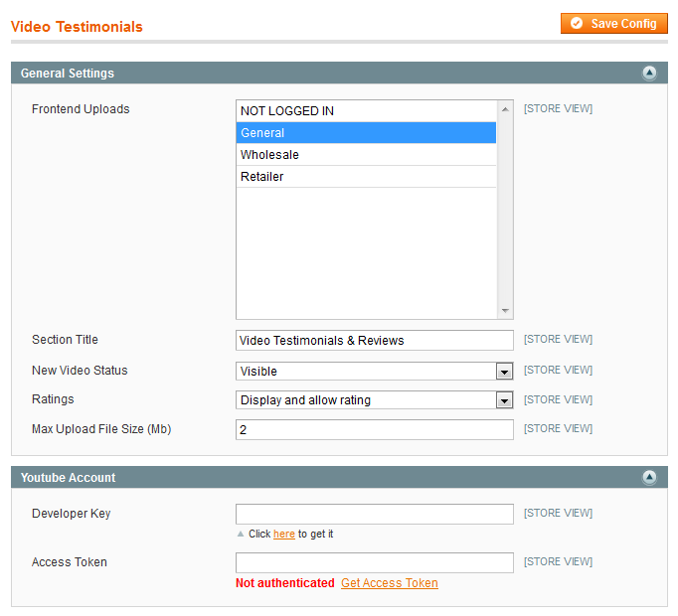Follow the 'here' link for developer key
The height and width of the screenshot is (616, 678).
(x=284, y=534)
